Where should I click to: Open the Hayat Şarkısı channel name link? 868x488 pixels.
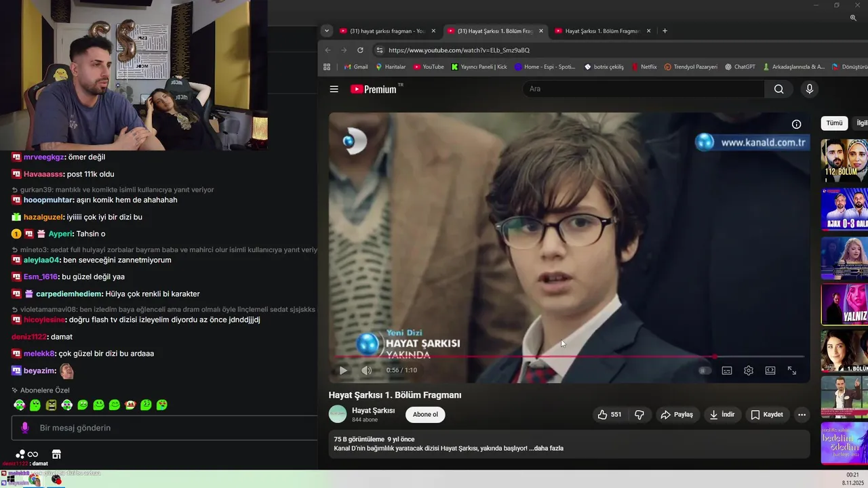(373, 410)
